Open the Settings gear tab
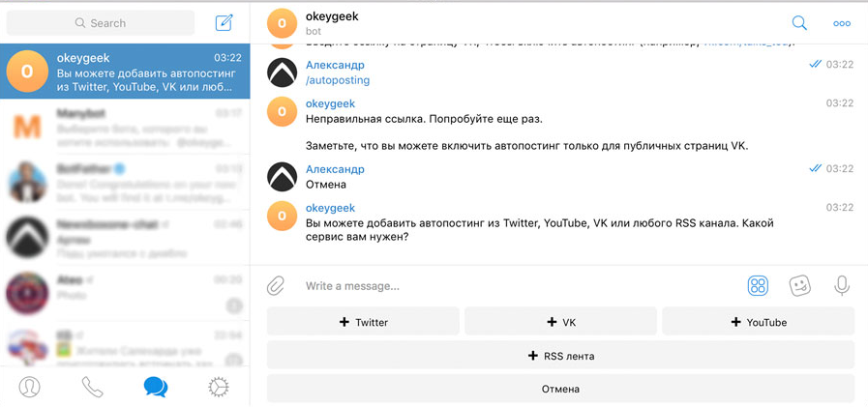The image size is (868, 407). click(219, 387)
